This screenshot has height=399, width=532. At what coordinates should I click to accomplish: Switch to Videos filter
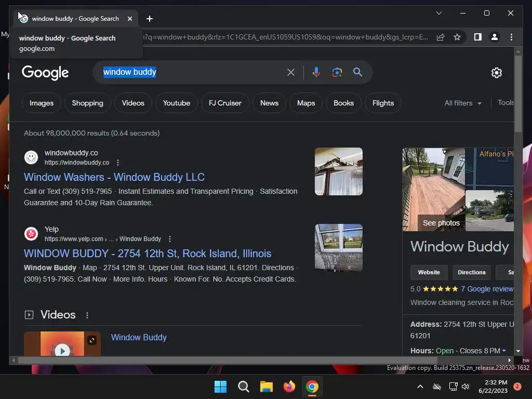point(133,103)
